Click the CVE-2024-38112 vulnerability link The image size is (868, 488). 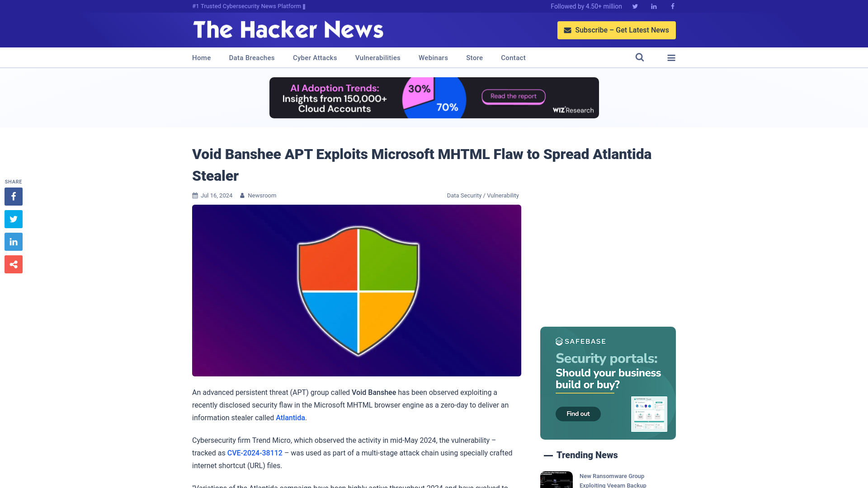click(x=255, y=453)
